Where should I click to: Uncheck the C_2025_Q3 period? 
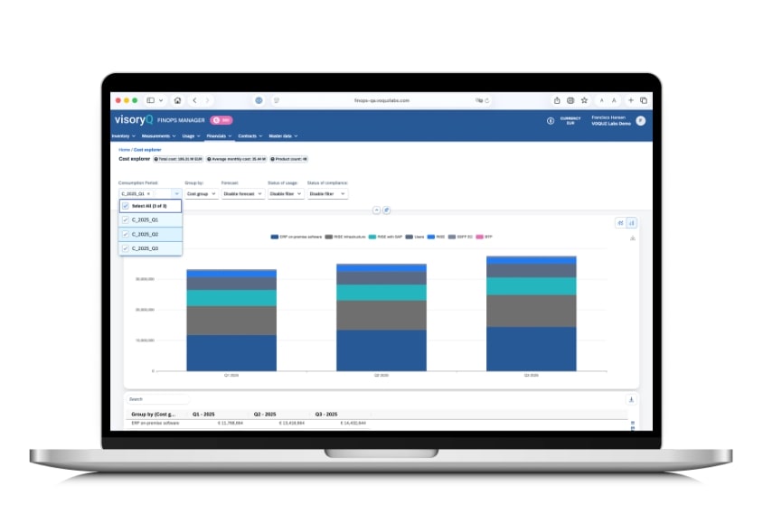click(x=126, y=248)
